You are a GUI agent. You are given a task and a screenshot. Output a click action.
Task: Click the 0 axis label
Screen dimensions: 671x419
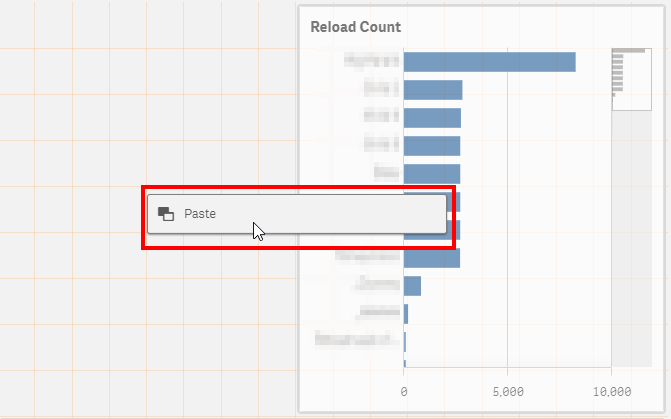click(x=404, y=392)
